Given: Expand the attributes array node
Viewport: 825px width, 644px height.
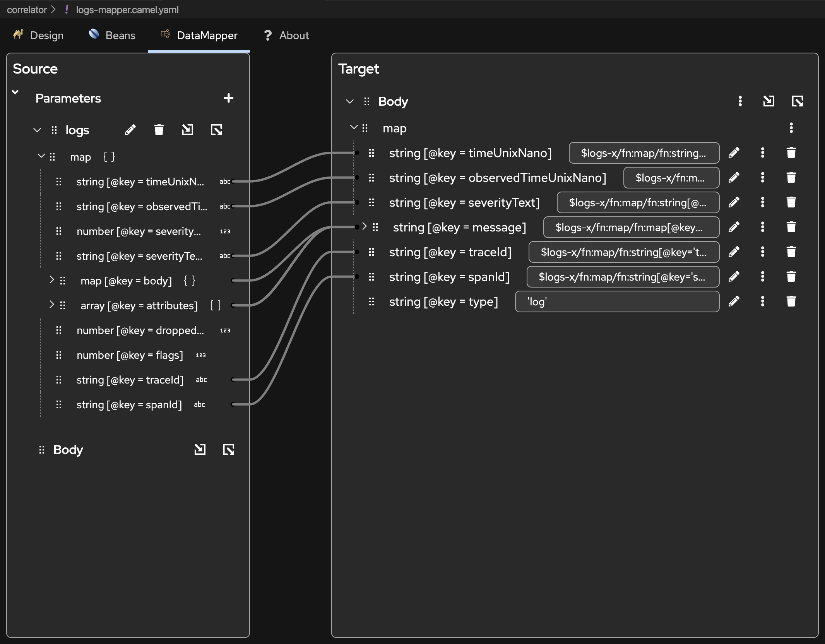Looking at the screenshot, I should [x=52, y=305].
